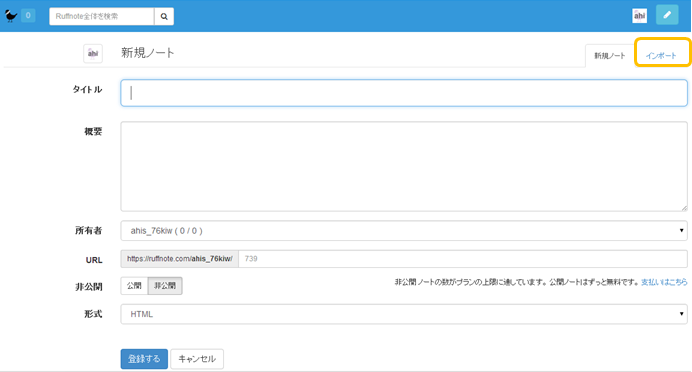Image resolution: width=692 pixels, height=372 pixels.
Task: Open the 形式 HTML format dropdown
Action: [x=404, y=314]
